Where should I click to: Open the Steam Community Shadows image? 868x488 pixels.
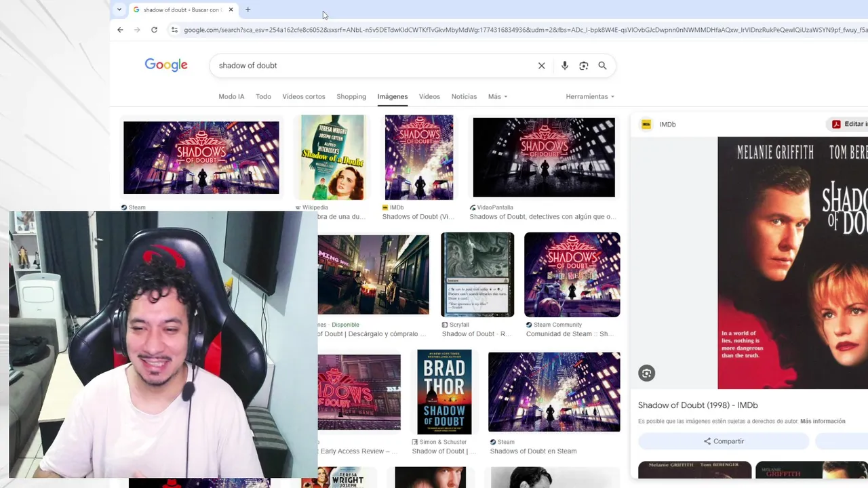[x=572, y=274]
